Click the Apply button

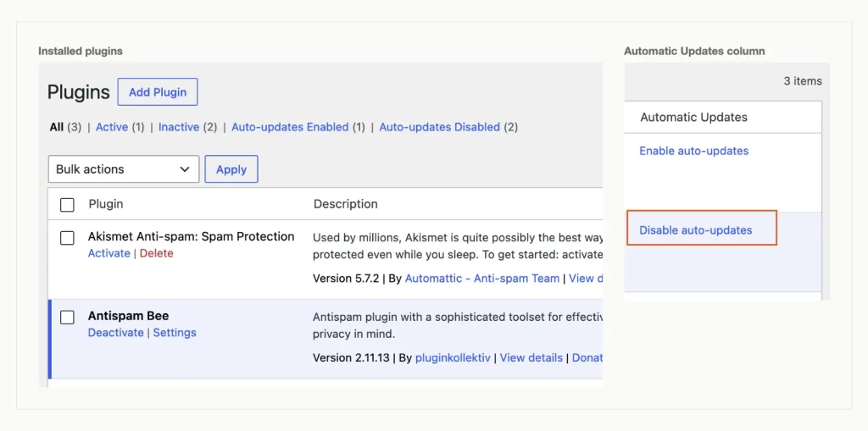(231, 169)
